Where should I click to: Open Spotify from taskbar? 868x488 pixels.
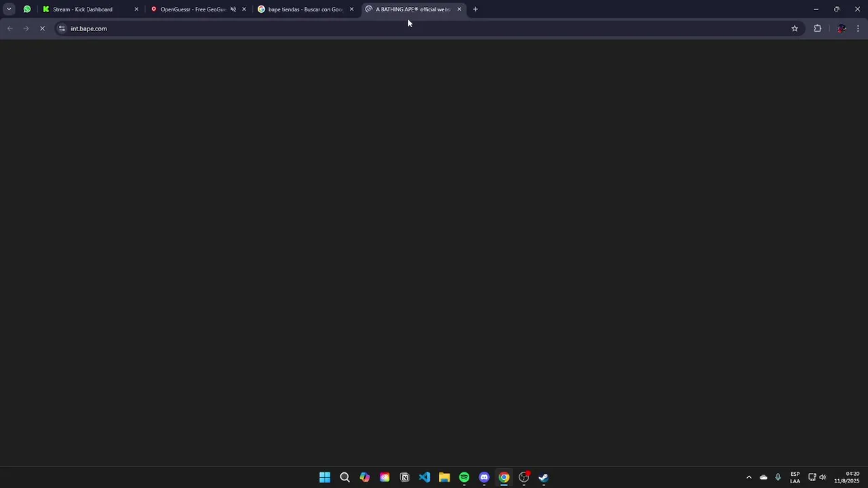tap(464, 477)
